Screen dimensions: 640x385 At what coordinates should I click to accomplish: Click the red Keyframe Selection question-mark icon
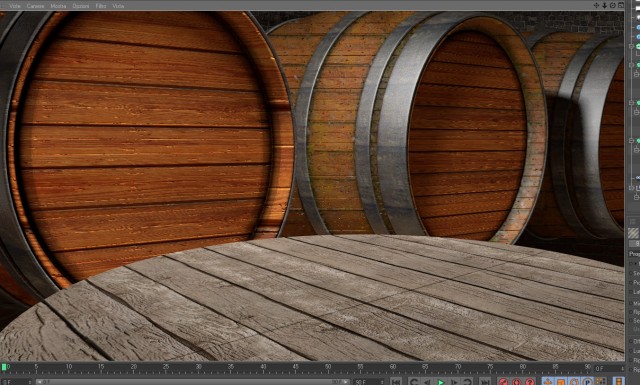(x=530, y=382)
